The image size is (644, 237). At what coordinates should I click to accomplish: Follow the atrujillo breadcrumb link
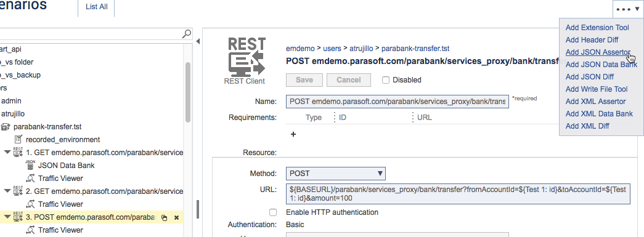click(361, 49)
